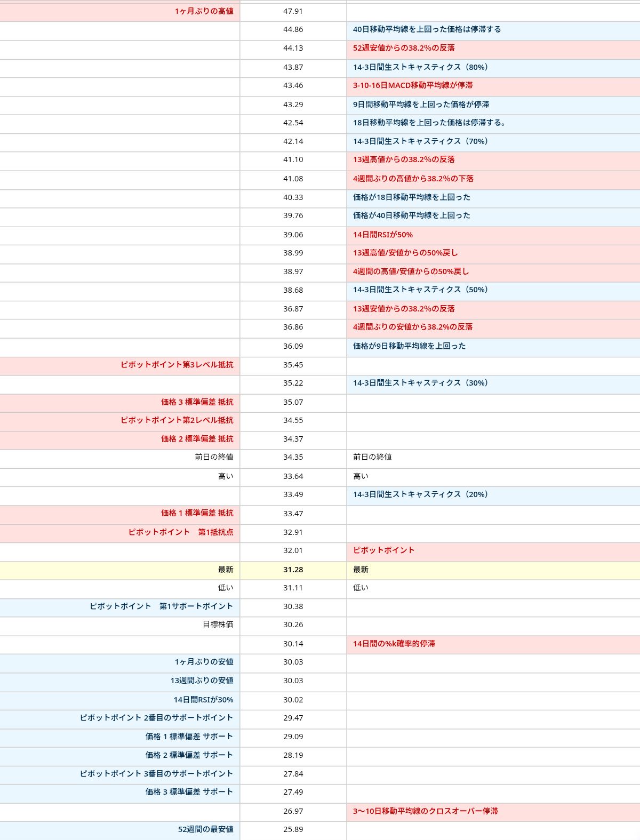Select 価格 3 標準偏差 抵抗 label
The image size is (640, 840).
[x=197, y=402]
